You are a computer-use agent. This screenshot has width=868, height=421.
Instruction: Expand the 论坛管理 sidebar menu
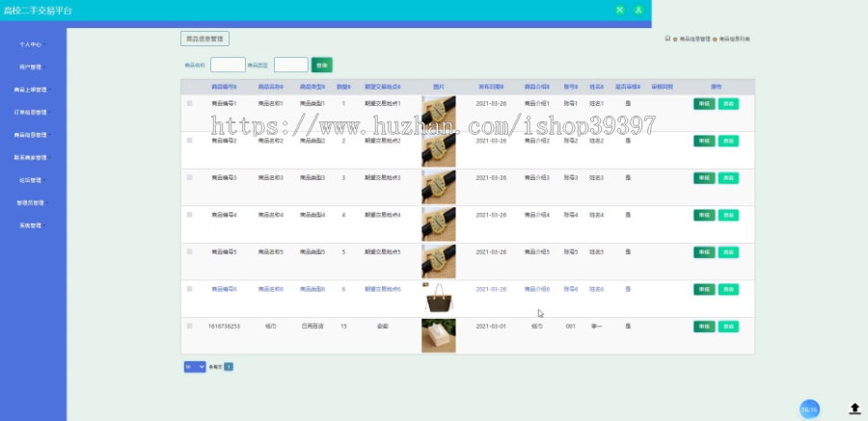[x=33, y=180]
